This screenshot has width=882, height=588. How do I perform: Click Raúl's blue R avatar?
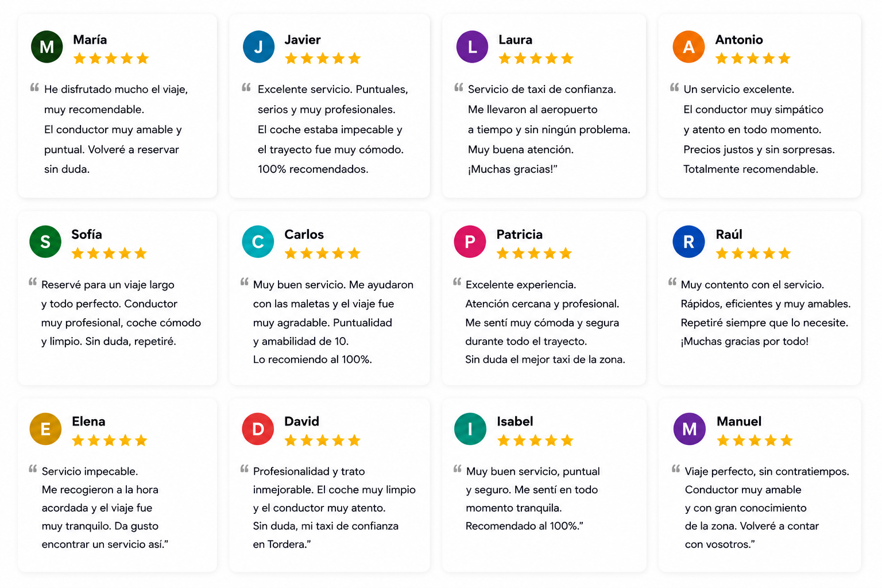point(688,242)
